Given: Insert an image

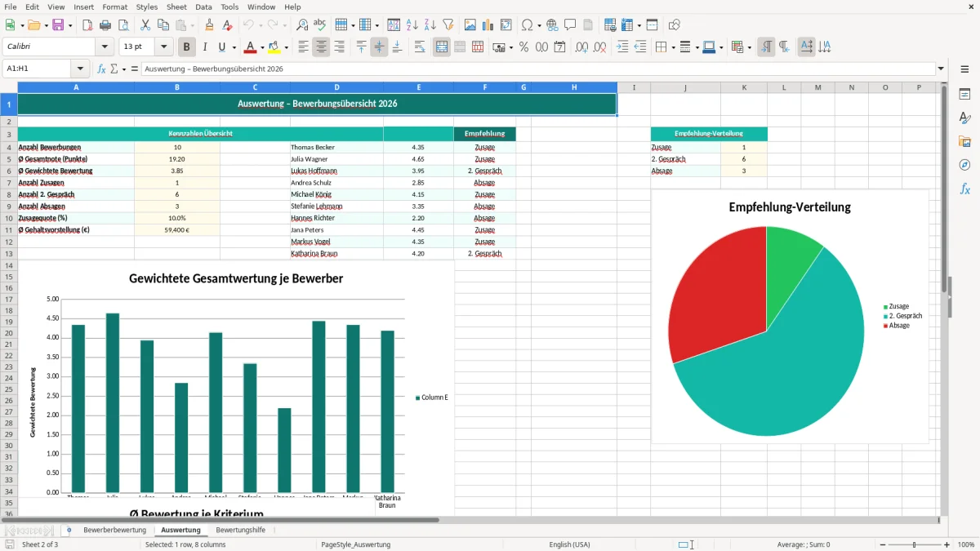Looking at the screenshot, I should [470, 25].
